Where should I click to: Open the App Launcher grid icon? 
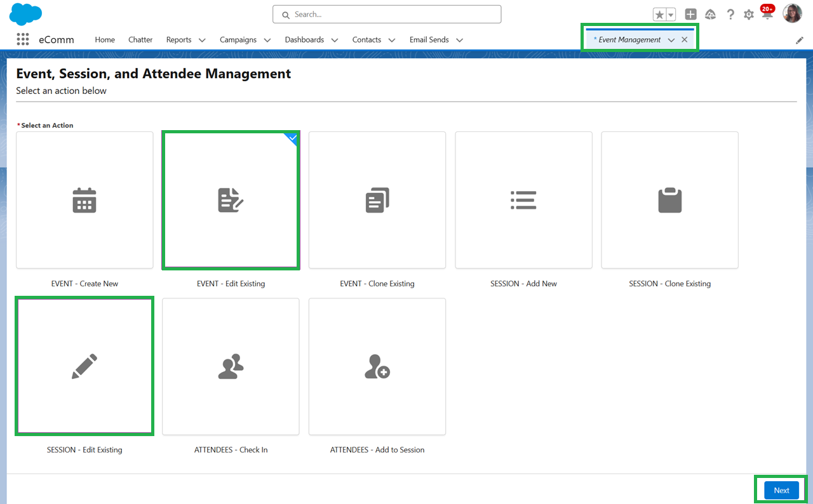point(23,39)
